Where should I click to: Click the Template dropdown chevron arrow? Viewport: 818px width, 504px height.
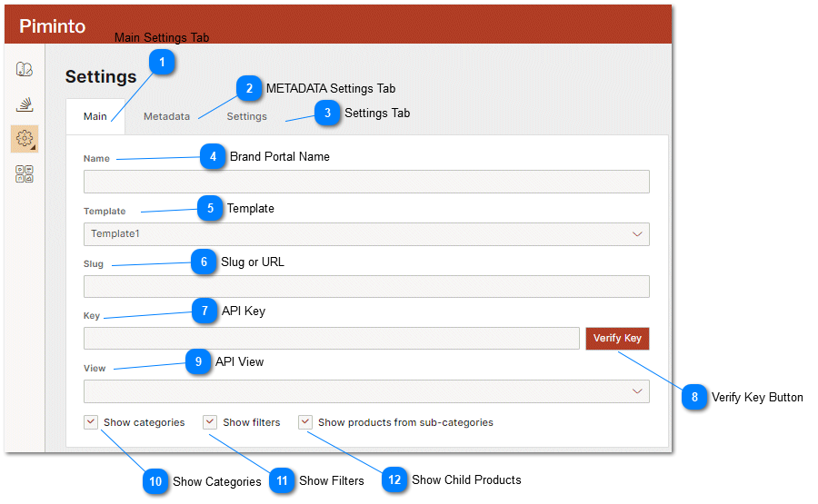pyautogui.click(x=637, y=234)
